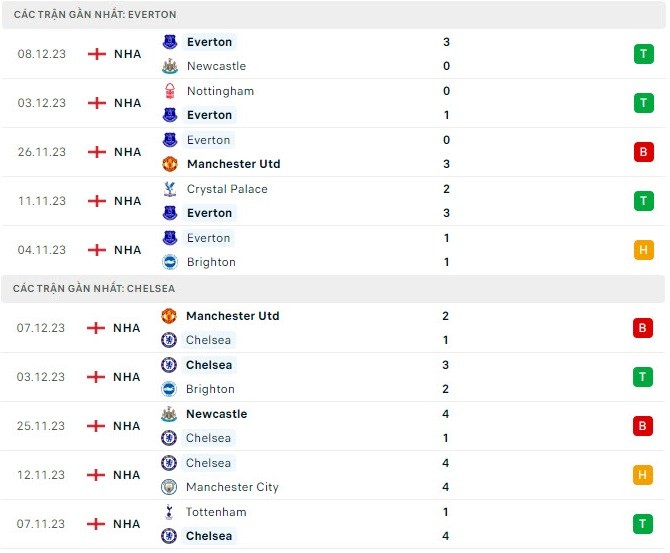The width and height of the screenshot is (670, 553).
Task: Open the Manchester City team name link
Action: pos(232,487)
